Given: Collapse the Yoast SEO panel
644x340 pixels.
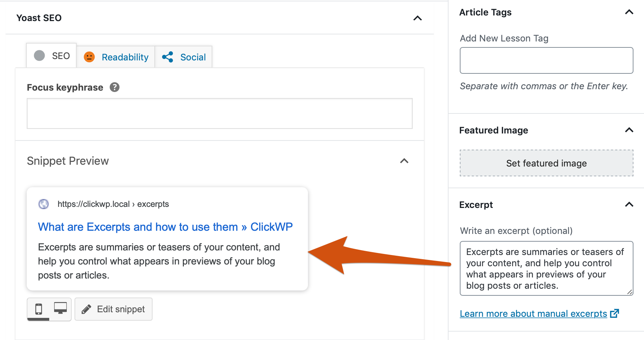Looking at the screenshot, I should point(417,18).
